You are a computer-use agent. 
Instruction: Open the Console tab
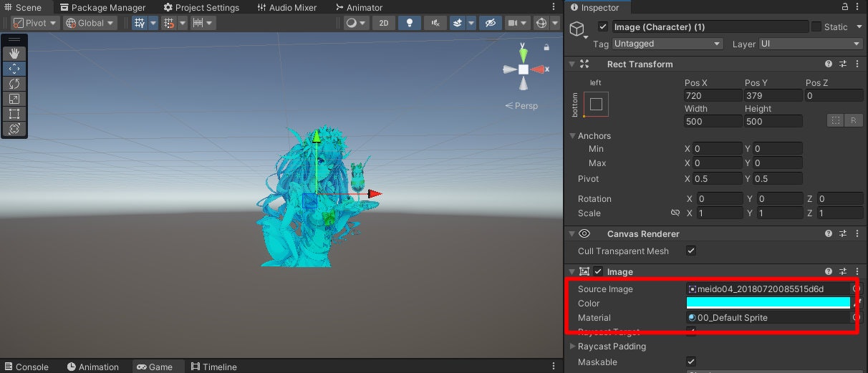[x=26, y=367]
